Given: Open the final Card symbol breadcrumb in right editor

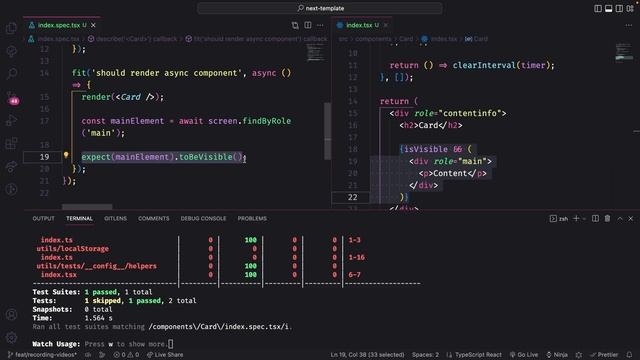Looking at the screenshot, I should pos(476,39).
